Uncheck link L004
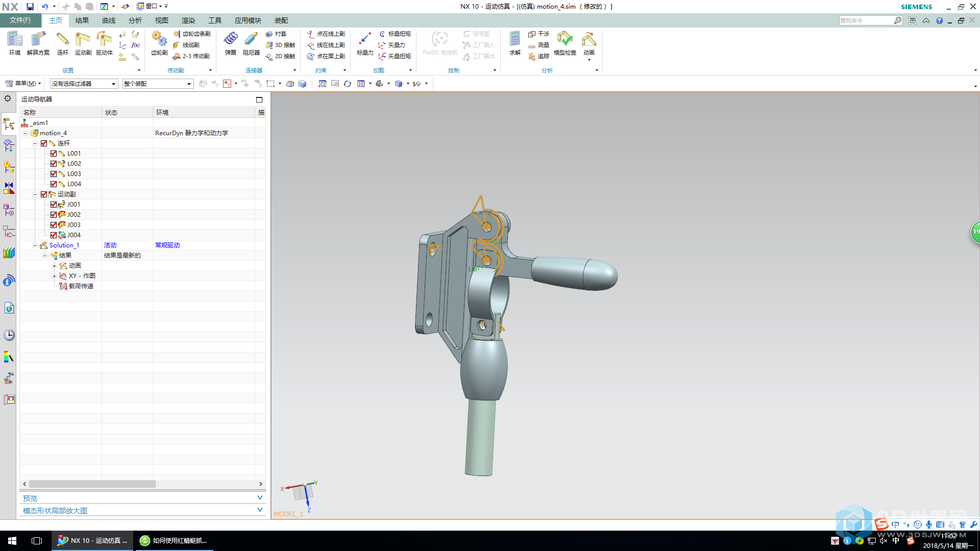Image resolution: width=980 pixels, height=551 pixels. [x=54, y=184]
